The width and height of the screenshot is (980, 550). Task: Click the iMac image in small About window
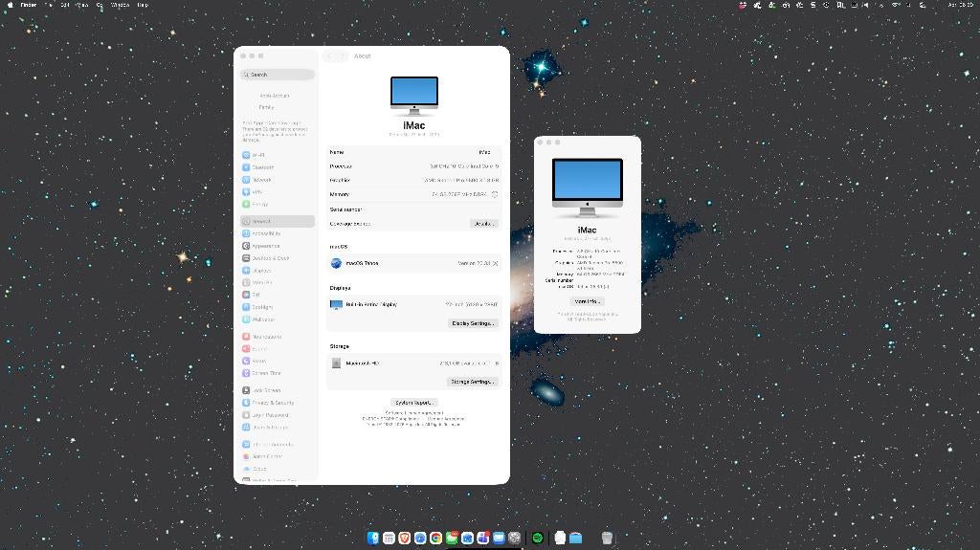(588, 187)
